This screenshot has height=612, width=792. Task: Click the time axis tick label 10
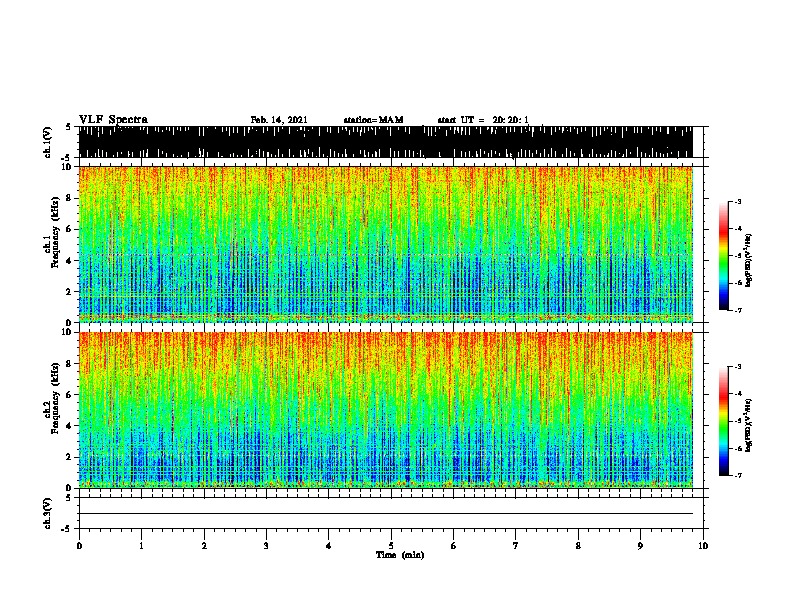click(x=703, y=545)
